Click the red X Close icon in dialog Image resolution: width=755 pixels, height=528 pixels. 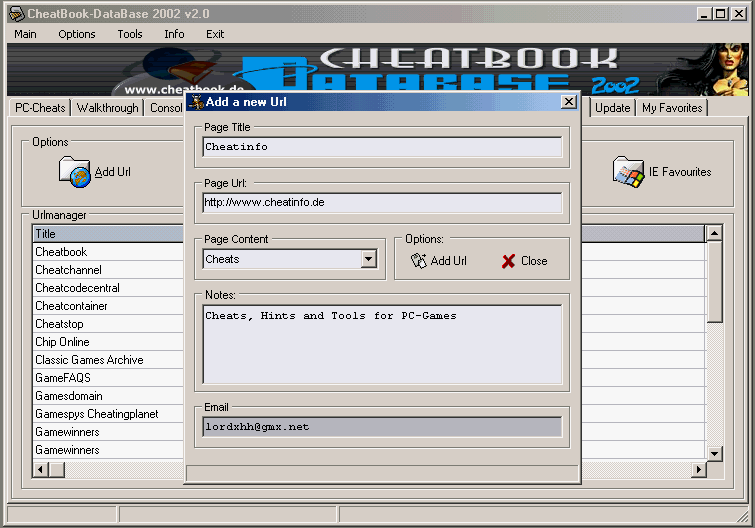(x=508, y=261)
